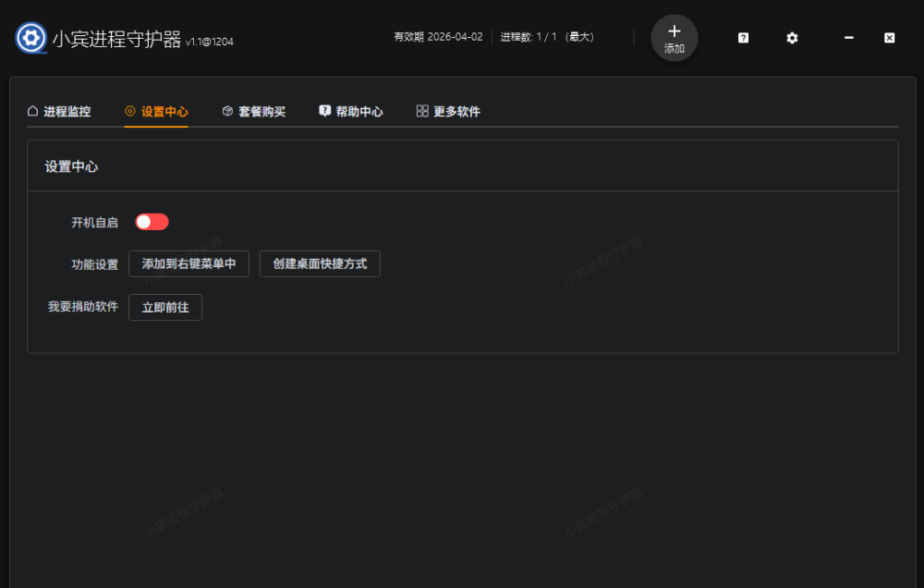Open help via the ? icon in title bar
The height and width of the screenshot is (588, 924).
point(742,38)
